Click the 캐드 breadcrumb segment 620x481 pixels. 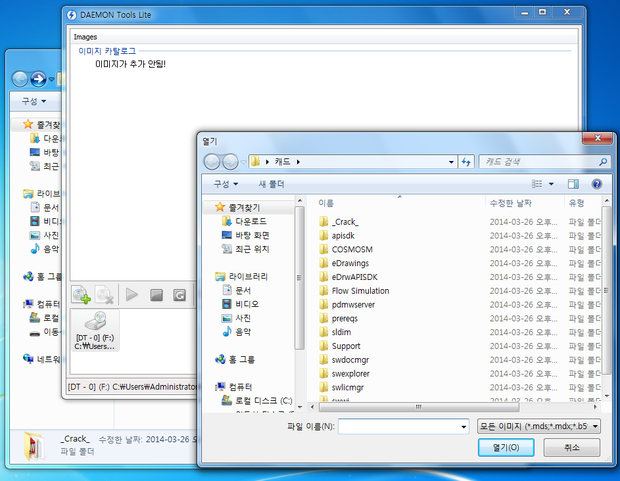pyautogui.click(x=282, y=162)
